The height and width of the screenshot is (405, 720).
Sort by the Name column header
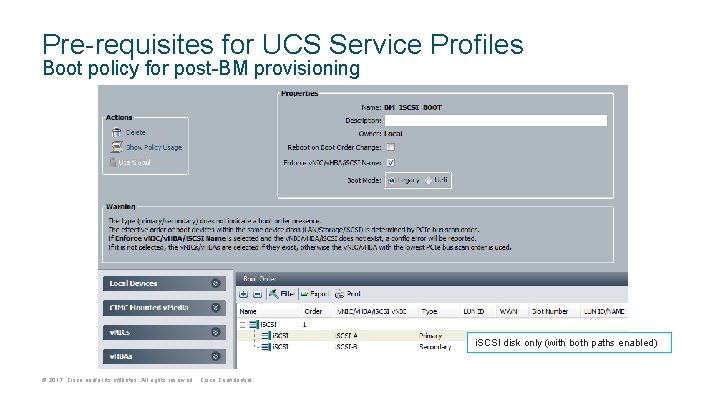[269, 311]
